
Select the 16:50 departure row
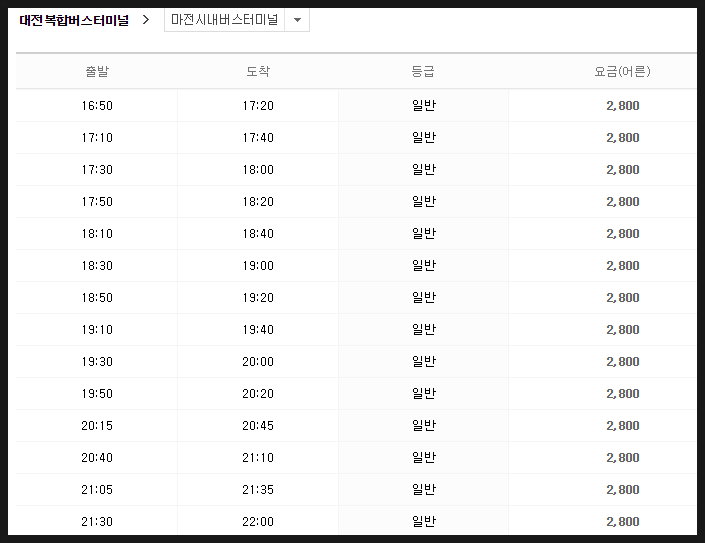[356, 106]
